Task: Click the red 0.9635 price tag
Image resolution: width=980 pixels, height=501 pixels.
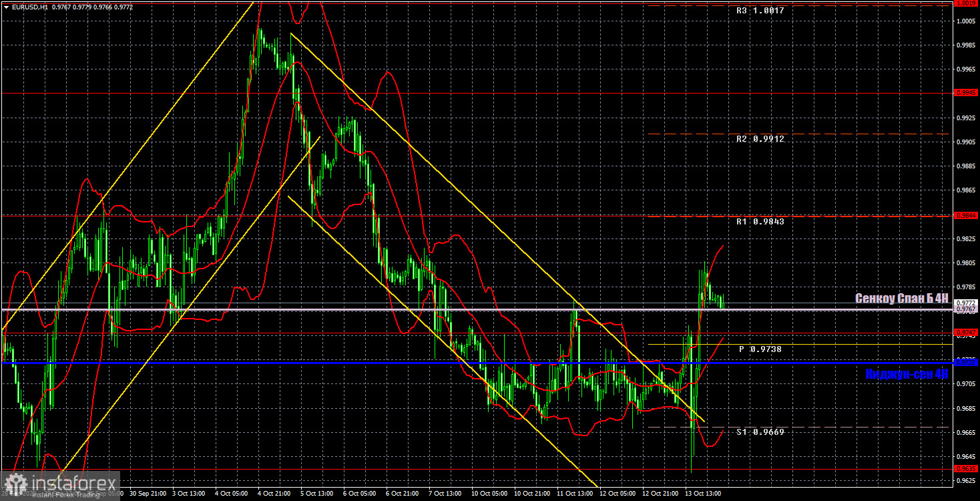Action: click(x=967, y=469)
